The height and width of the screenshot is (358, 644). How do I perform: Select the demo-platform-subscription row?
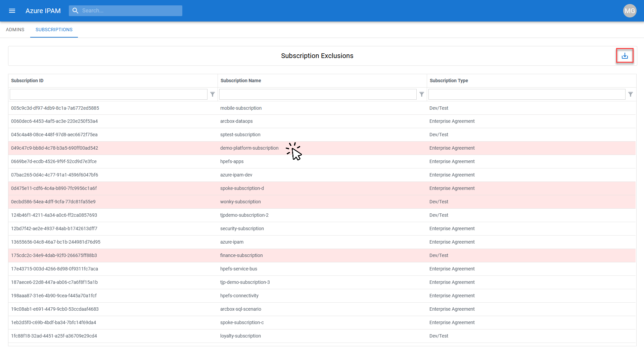click(x=322, y=148)
